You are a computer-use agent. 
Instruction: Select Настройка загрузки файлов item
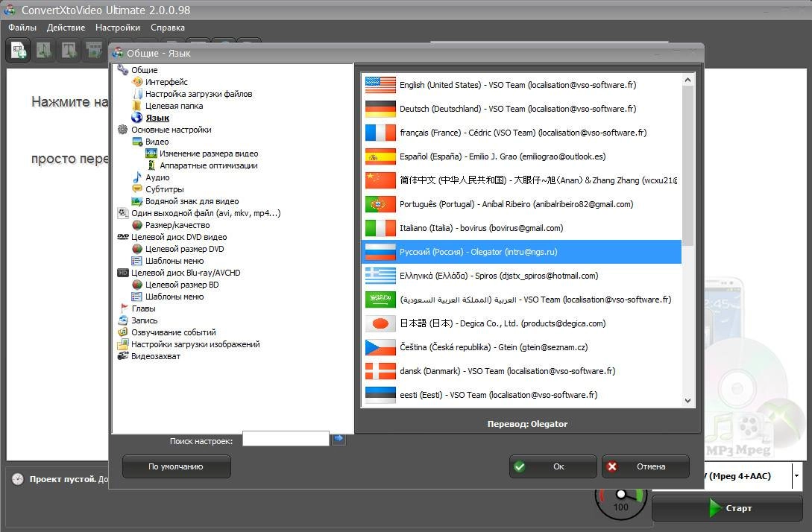click(199, 94)
